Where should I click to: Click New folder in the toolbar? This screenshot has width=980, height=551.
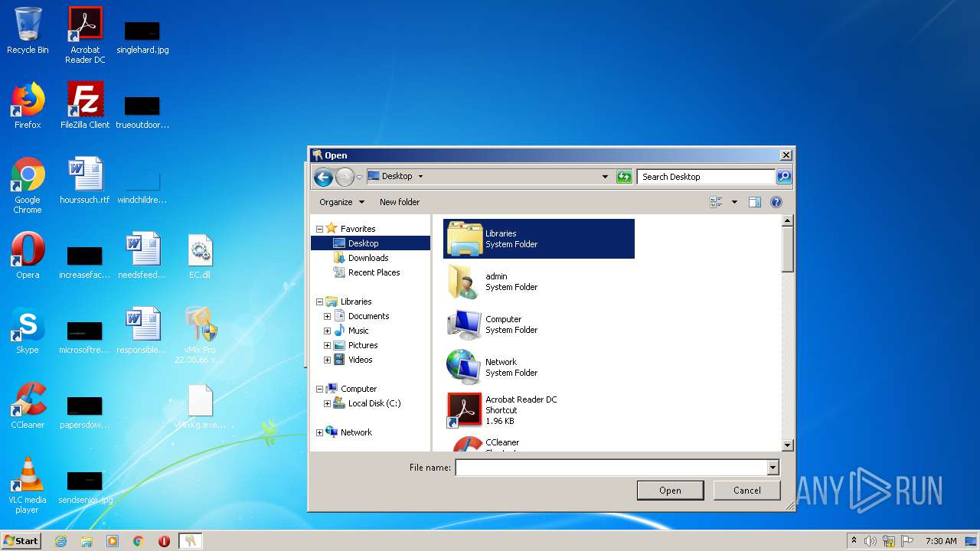click(400, 202)
